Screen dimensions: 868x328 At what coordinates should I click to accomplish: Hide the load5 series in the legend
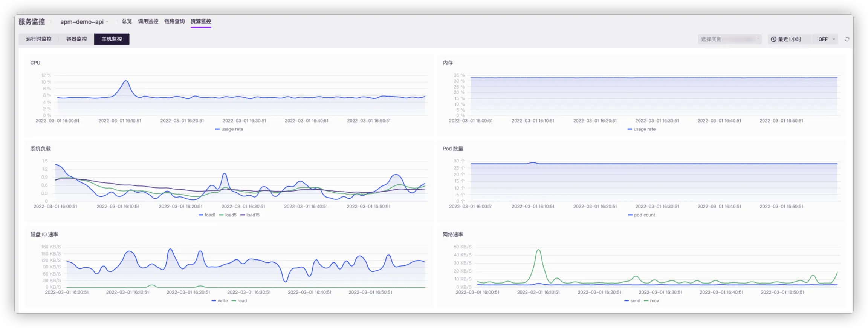pos(228,215)
